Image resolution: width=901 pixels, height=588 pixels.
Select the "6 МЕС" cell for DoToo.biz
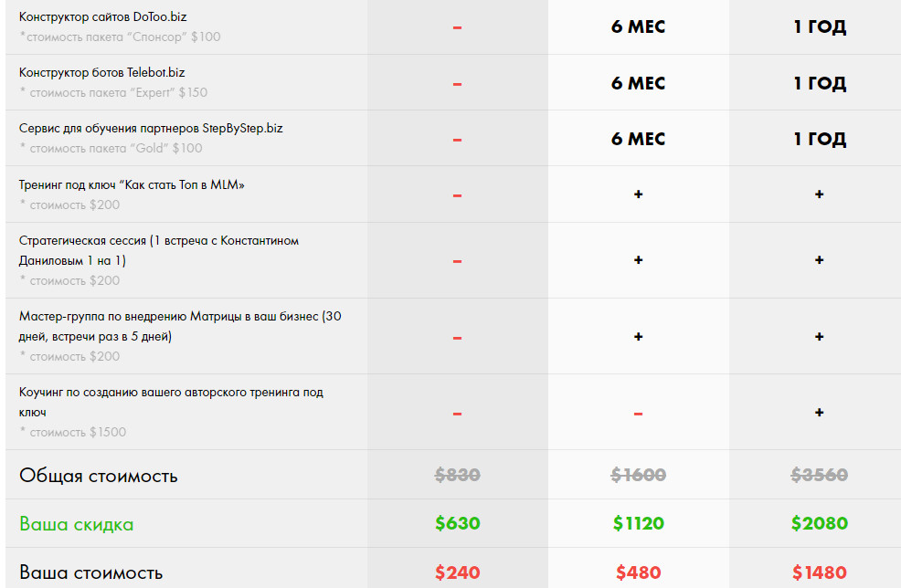click(x=638, y=27)
